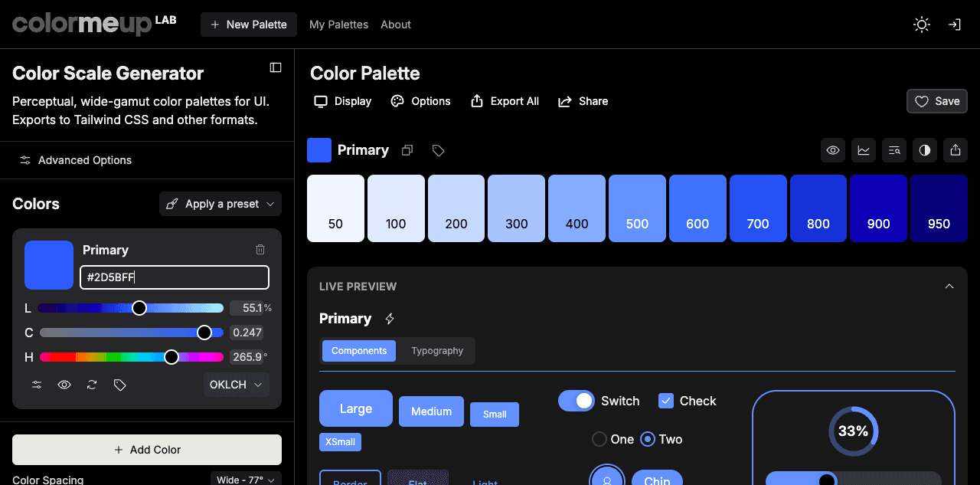Open the list search icon for Primary palette

[894, 150]
